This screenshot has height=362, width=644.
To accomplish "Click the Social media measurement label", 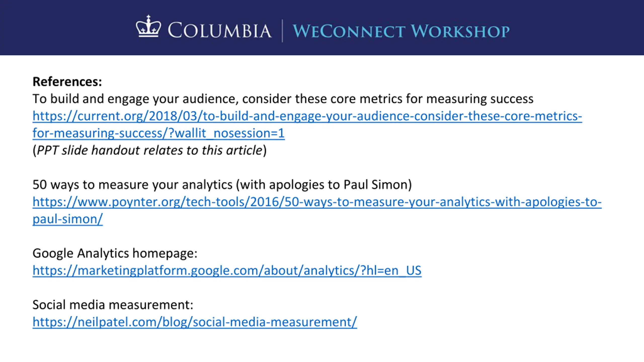I will click(x=113, y=305).
